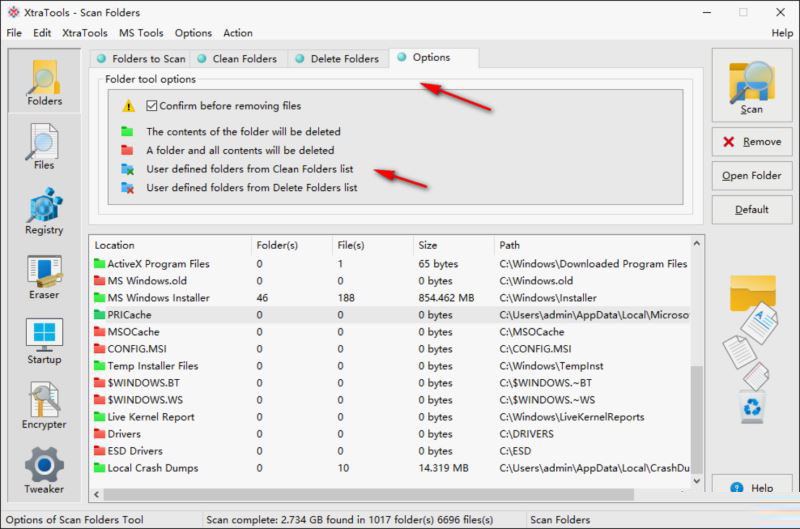The height and width of the screenshot is (529, 800).
Task: Sort by the Size column header
Action: [x=454, y=245]
